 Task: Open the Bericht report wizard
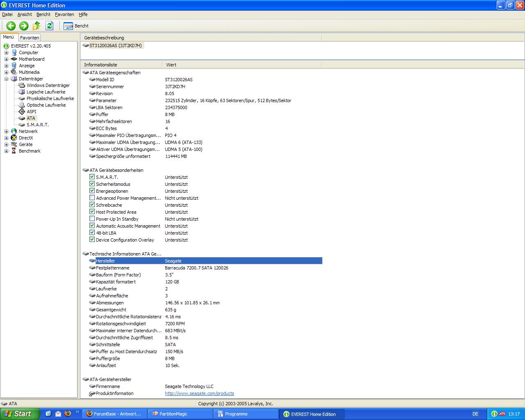click(76, 26)
